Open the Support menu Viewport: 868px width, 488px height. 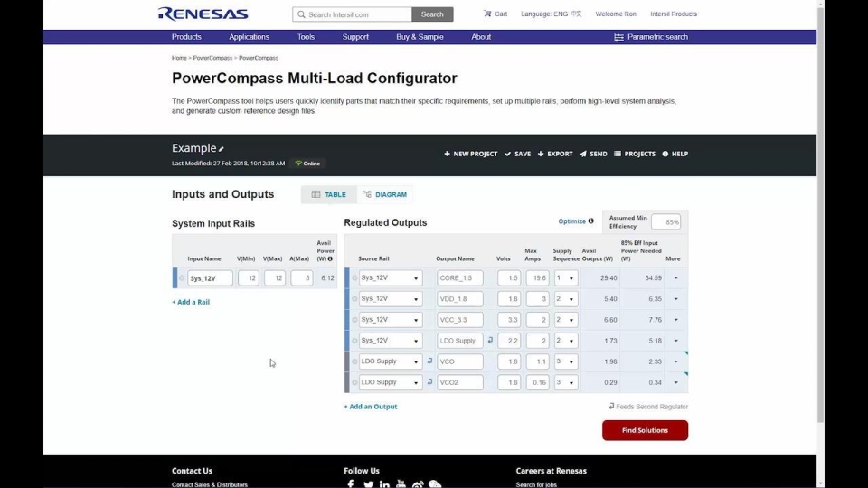pyautogui.click(x=355, y=37)
